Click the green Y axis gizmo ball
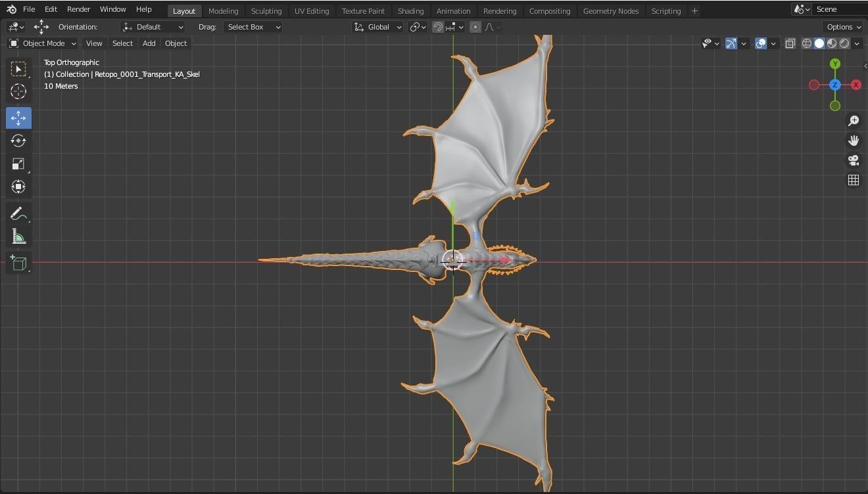 pos(835,64)
